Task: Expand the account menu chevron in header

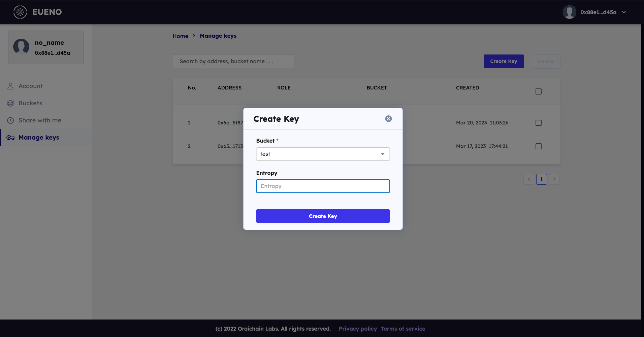Action: (x=624, y=12)
